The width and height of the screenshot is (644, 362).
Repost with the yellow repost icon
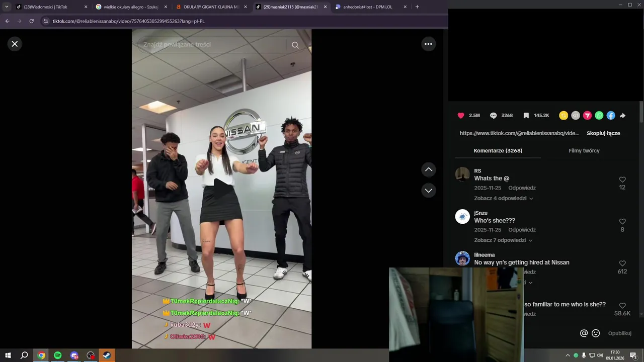point(563,116)
